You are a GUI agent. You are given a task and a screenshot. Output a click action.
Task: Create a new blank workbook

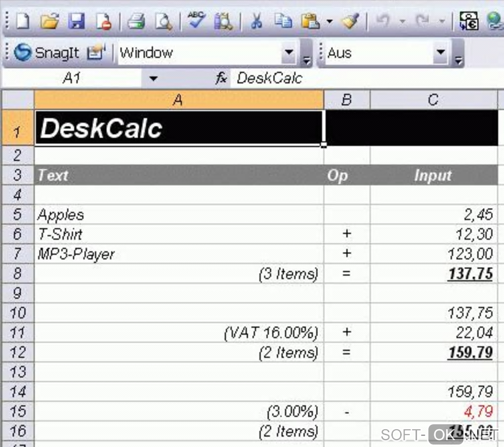coord(23,21)
